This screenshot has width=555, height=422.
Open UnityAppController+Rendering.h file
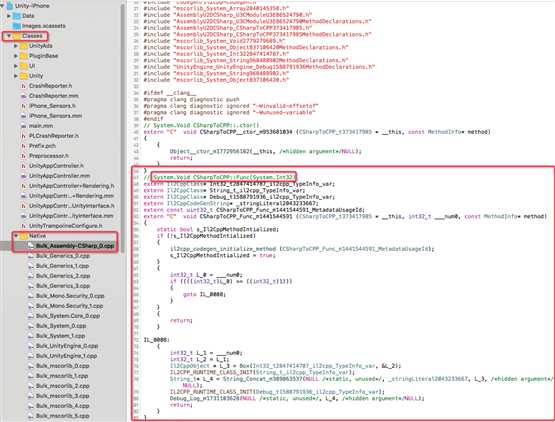pyautogui.click(x=71, y=186)
